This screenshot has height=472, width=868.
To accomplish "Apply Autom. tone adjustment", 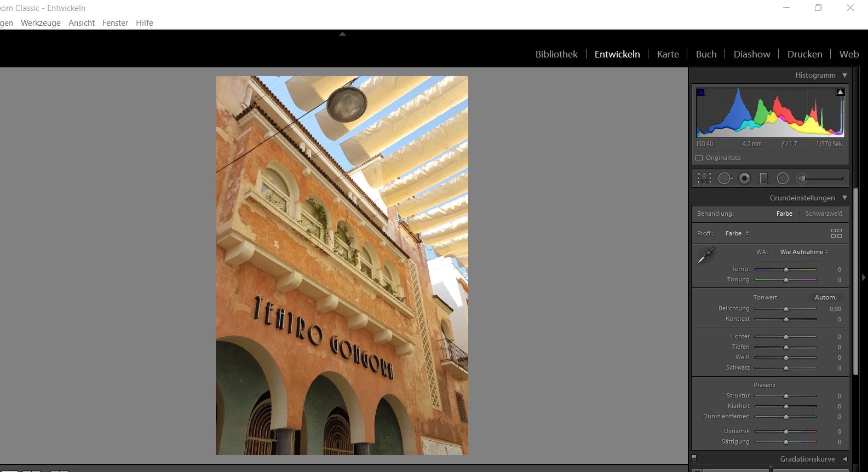I will pos(826,297).
